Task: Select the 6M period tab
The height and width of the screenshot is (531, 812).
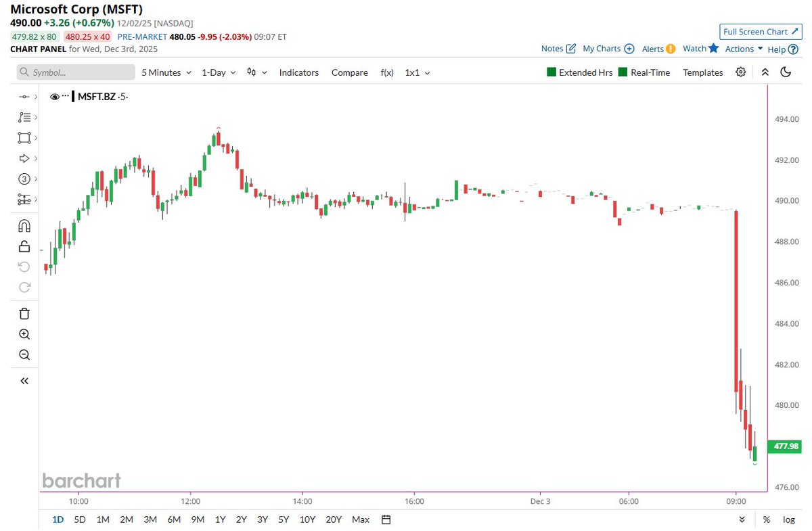Action: click(x=174, y=520)
